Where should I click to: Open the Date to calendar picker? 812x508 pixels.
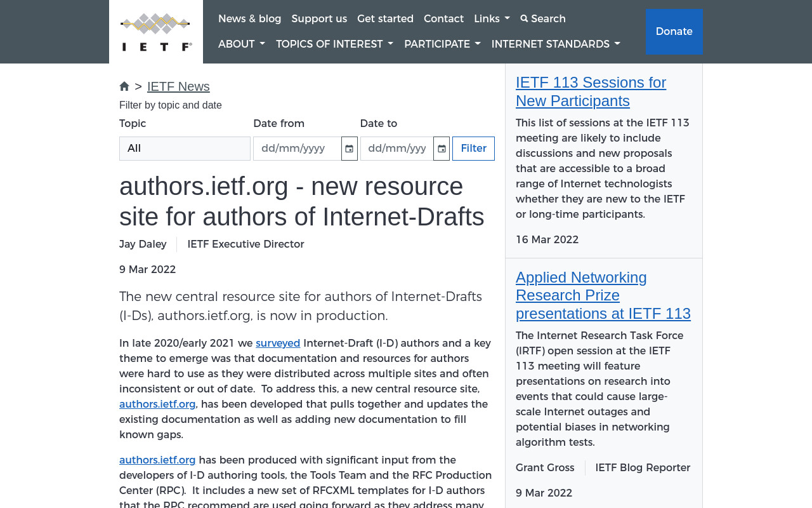[x=442, y=149]
